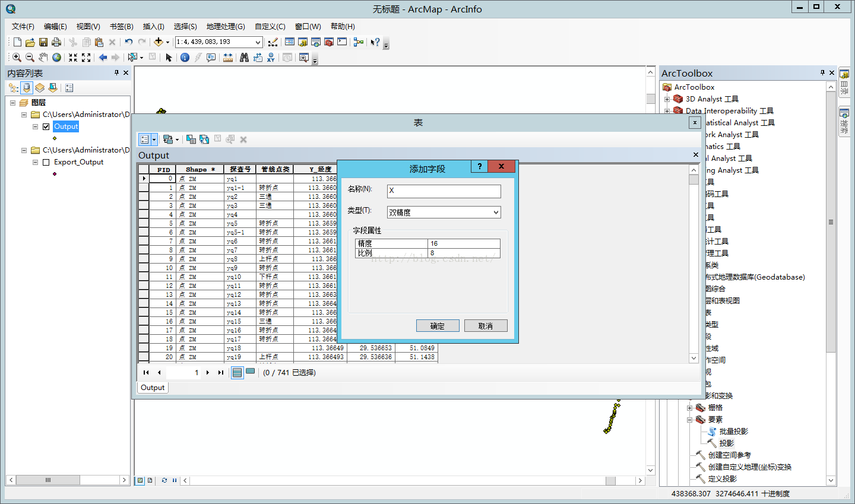Collapse the 图层 data frame node
855x504 pixels.
tap(12, 103)
